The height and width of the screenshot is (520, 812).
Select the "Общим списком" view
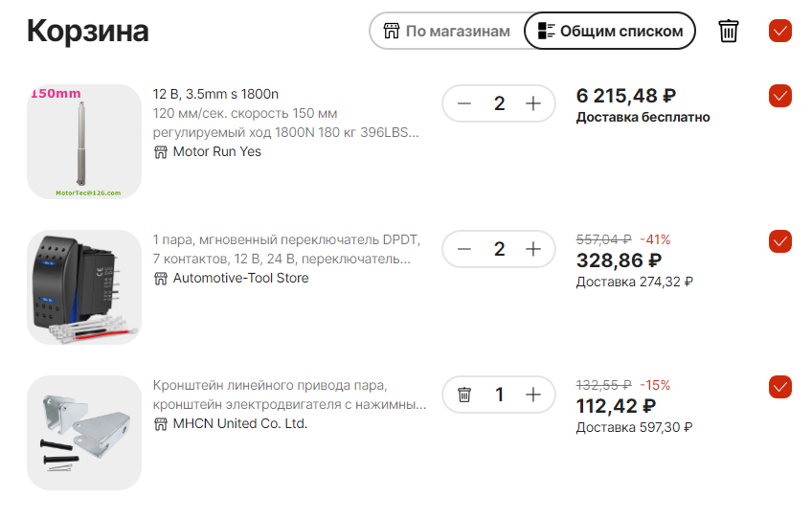click(610, 31)
